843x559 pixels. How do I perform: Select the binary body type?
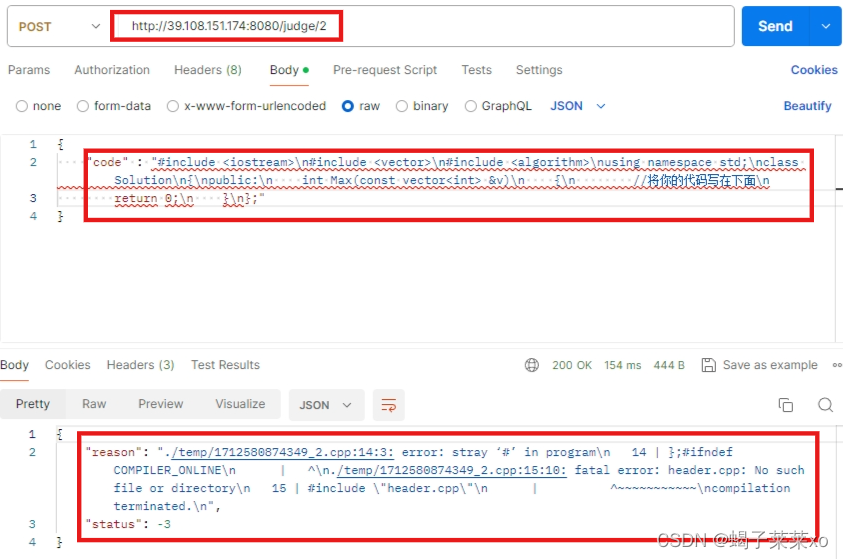422,106
